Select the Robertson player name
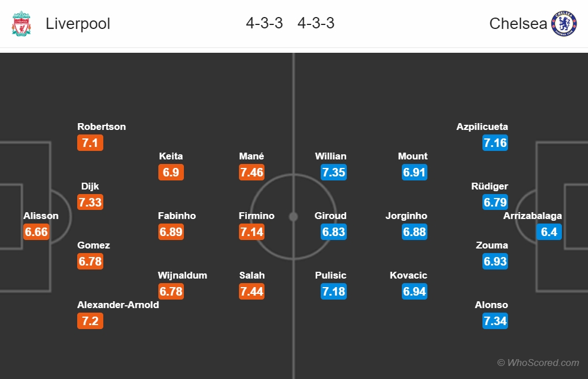This screenshot has width=588, height=379. pyautogui.click(x=102, y=127)
